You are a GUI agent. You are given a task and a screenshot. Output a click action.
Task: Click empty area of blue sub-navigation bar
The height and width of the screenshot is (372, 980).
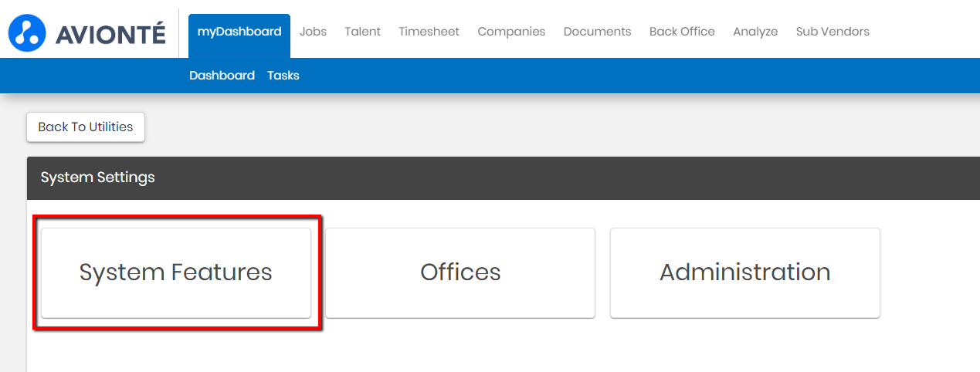click(618, 76)
